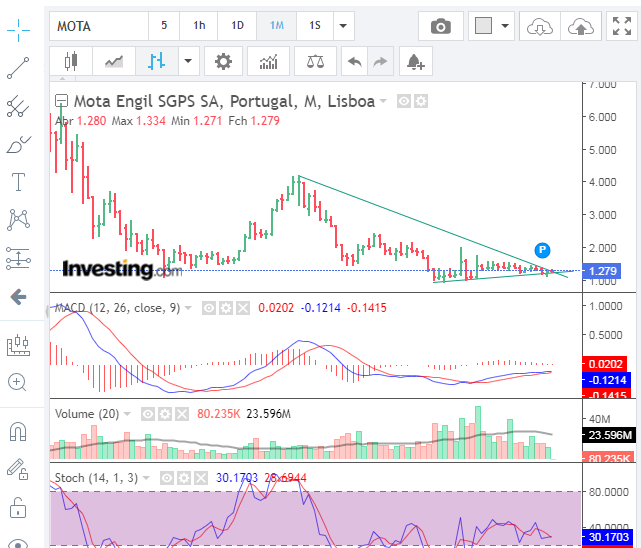Remove the Volume indicator
Screen dimensions: 641x548
tap(182, 414)
